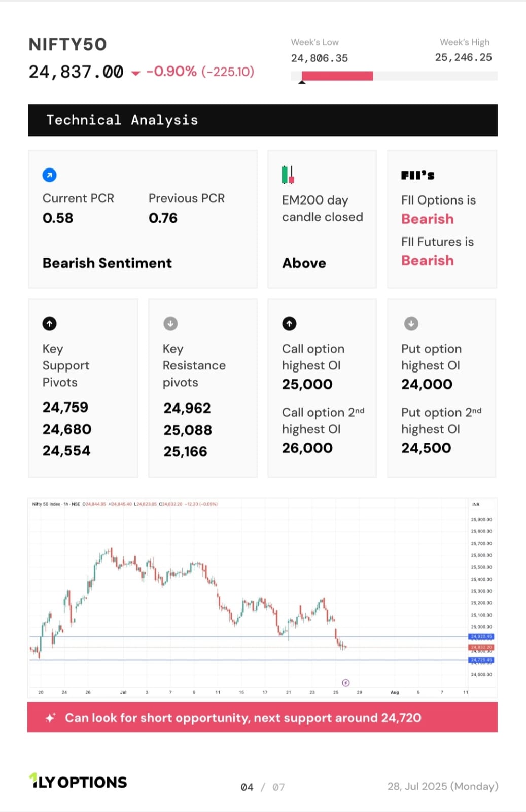Image resolution: width=526 pixels, height=812 pixels.
Task: Click the candlestick icon above EM200
Action: click(288, 175)
